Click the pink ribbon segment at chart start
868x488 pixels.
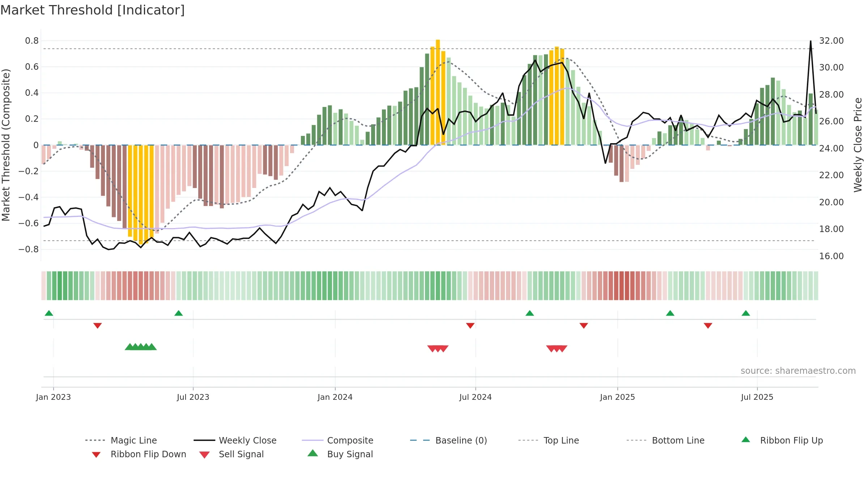44,286
